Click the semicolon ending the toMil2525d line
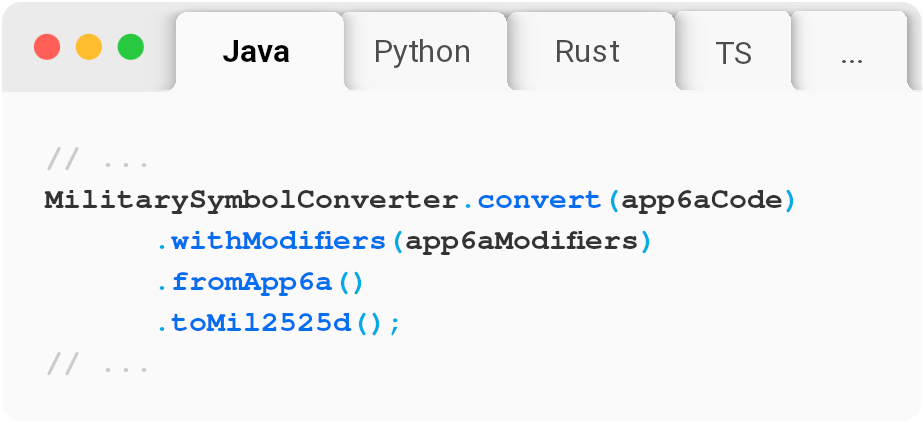The image size is (923, 423). click(394, 324)
